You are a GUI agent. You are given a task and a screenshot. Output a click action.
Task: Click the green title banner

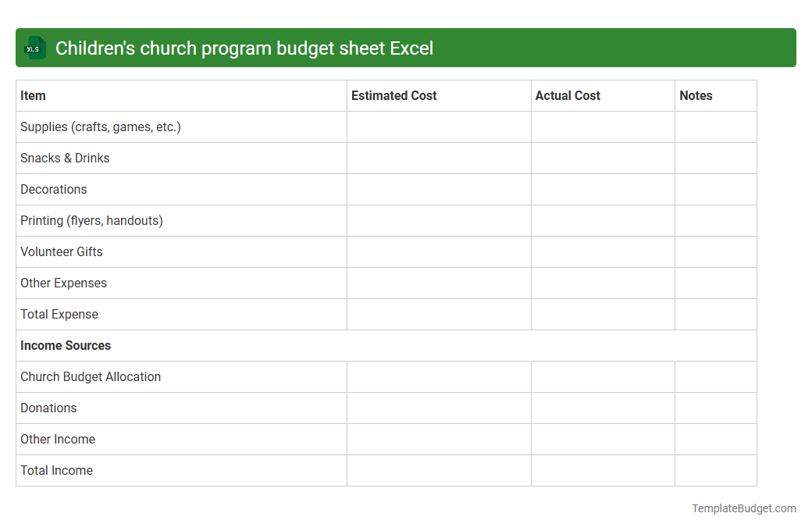click(406, 48)
